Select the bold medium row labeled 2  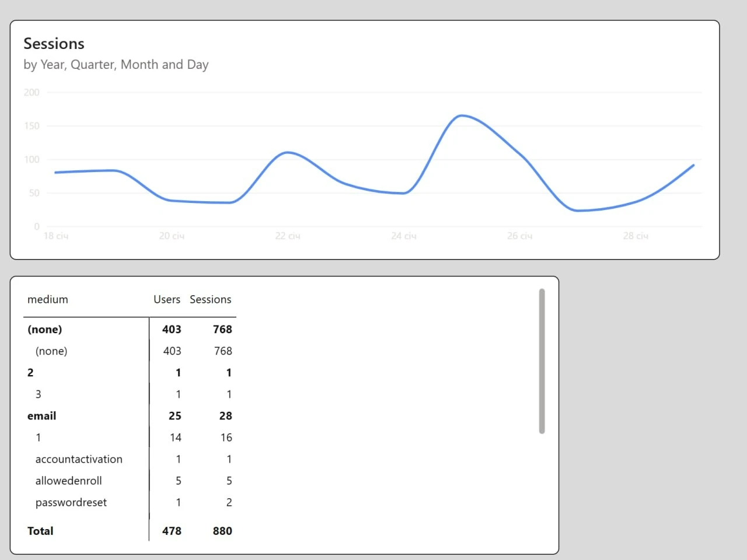pos(30,373)
